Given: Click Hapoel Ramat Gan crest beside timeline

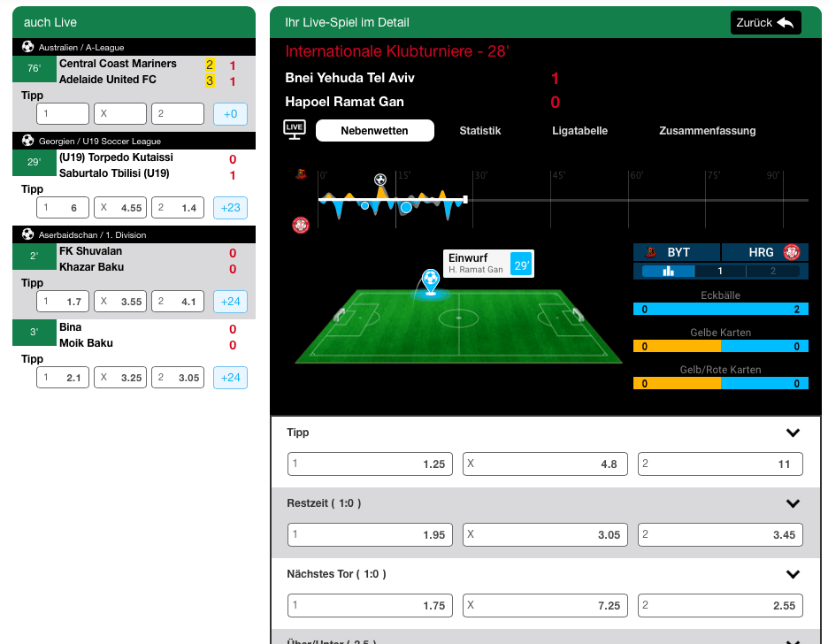Looking at the screenshot, I should [x=301, y=225].
